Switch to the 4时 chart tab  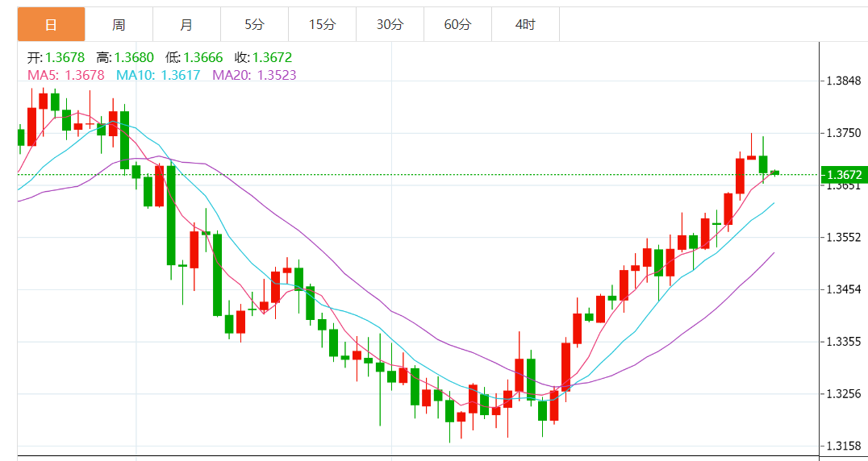[525, 25]
